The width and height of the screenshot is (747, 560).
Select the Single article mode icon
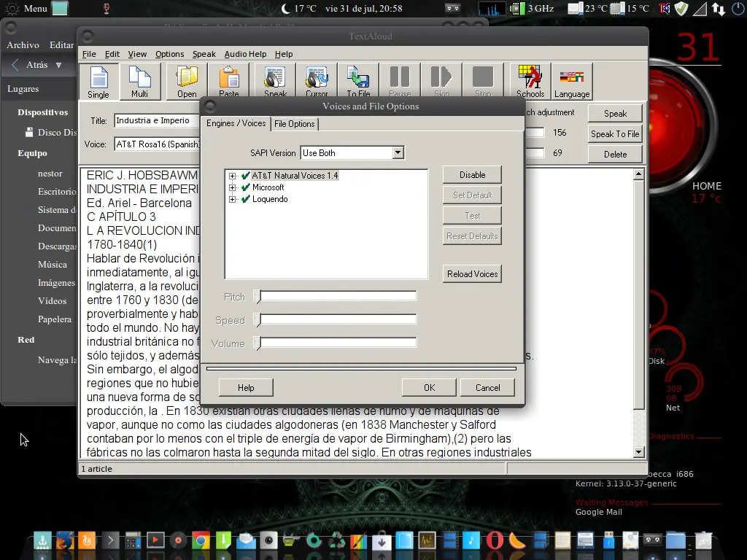click(98, 81)
